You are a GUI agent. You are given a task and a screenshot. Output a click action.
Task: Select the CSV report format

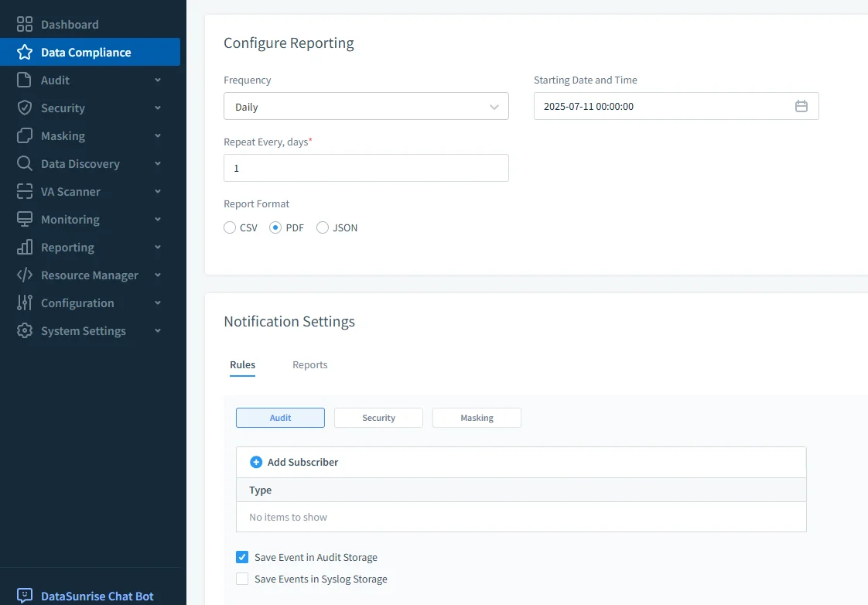[x=229, y=227]
